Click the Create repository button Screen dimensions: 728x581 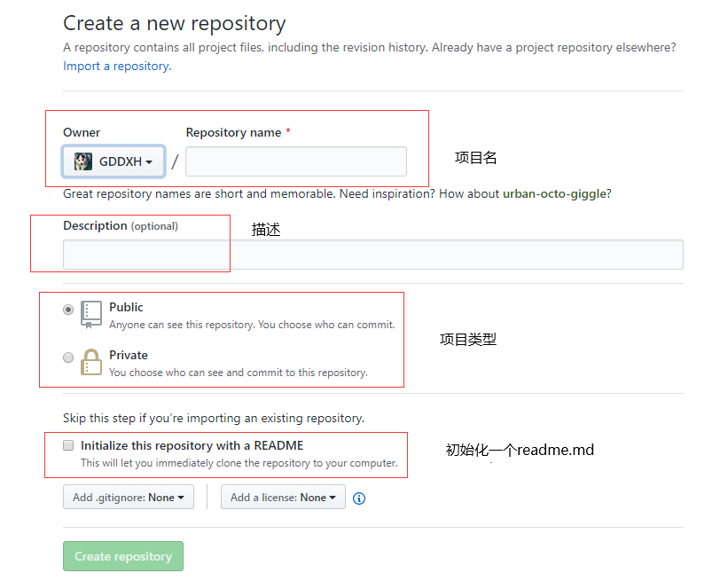[x=122, y=556]
